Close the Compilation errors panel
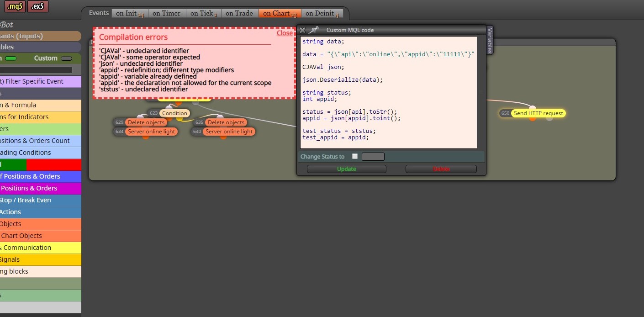644x317 pixels. point(285,33)
